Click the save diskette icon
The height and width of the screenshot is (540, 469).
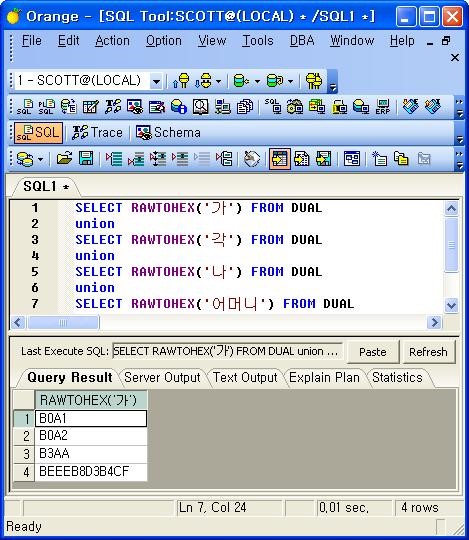tap(86, 159)
